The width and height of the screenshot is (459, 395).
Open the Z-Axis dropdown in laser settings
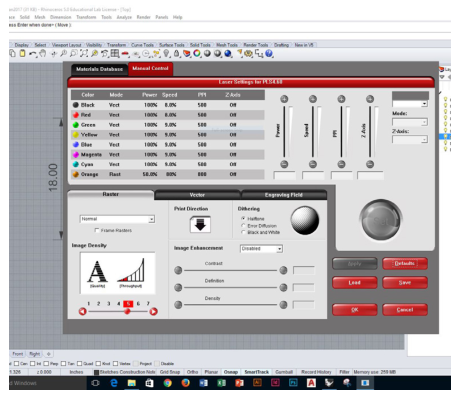[x=410, y=139]
